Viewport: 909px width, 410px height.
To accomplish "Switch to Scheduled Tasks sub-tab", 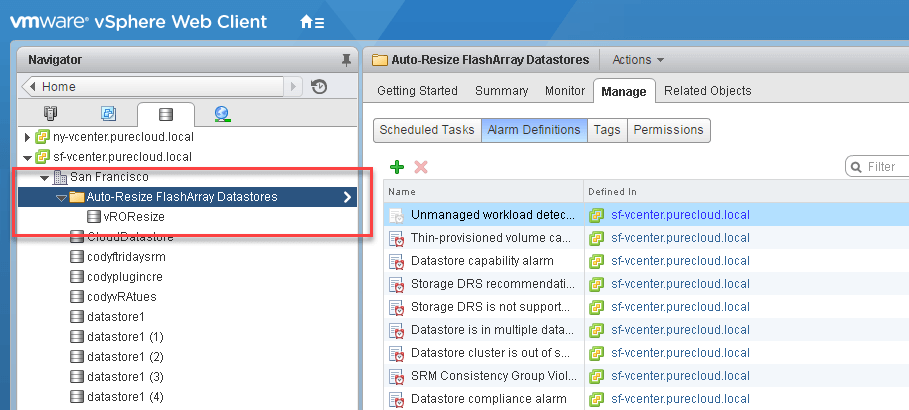I will coord(427,130).
